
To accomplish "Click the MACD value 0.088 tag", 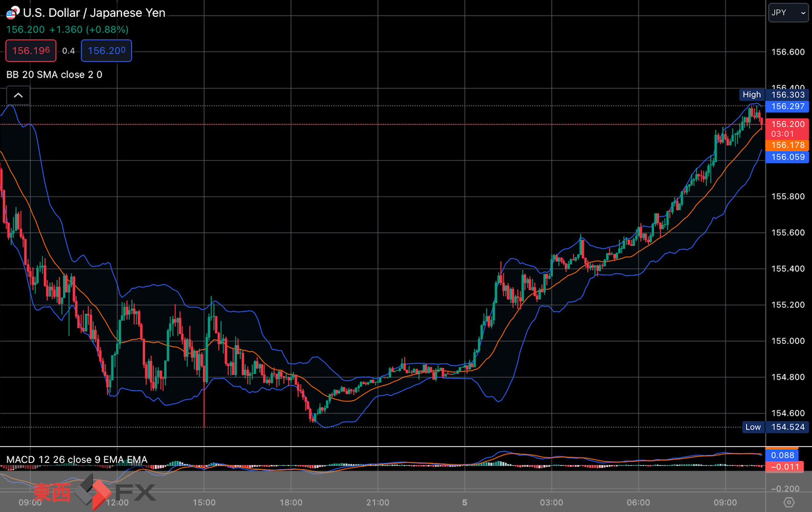I will (x=782, y=455).
